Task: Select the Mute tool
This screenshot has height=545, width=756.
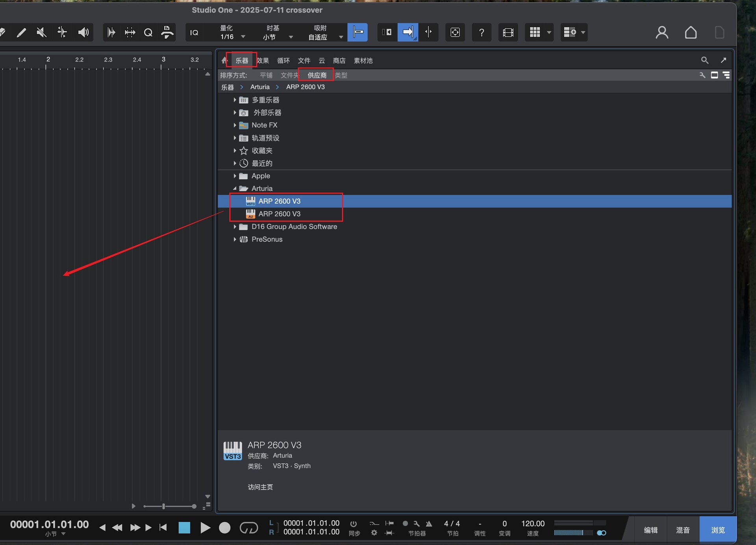Action: point(41,32)
